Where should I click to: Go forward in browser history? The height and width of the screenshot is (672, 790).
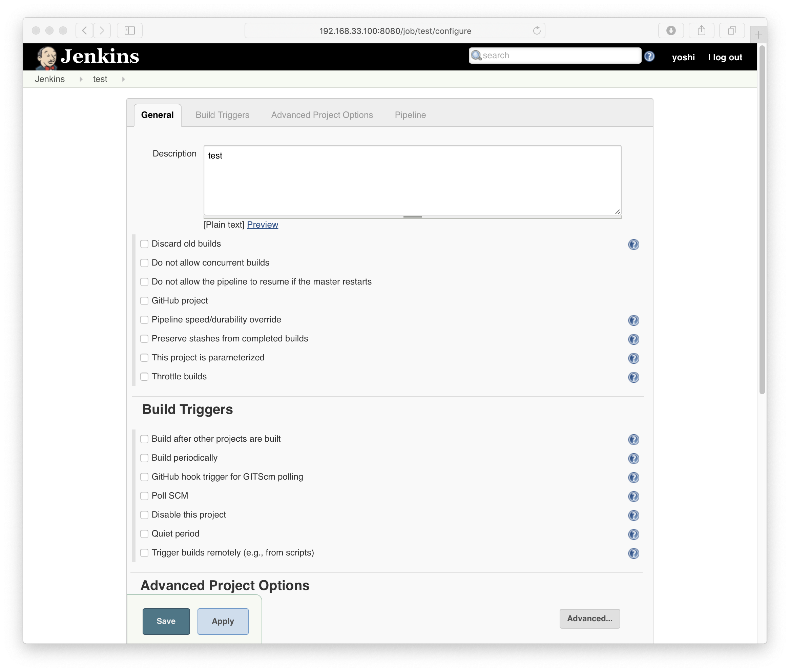pyautogui.click(x=102, y=30)
